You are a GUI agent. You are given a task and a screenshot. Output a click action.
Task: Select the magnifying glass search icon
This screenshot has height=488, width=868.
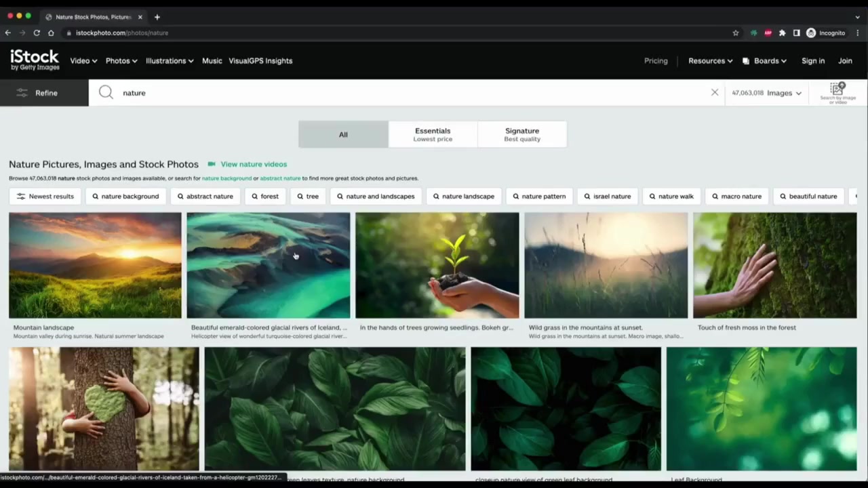click(x=106, y=92)
